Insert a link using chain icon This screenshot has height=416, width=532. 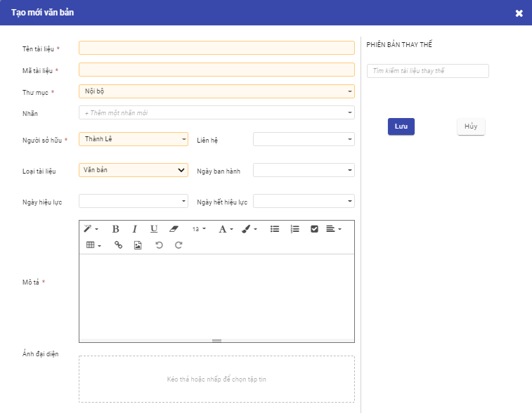[118, 245]
